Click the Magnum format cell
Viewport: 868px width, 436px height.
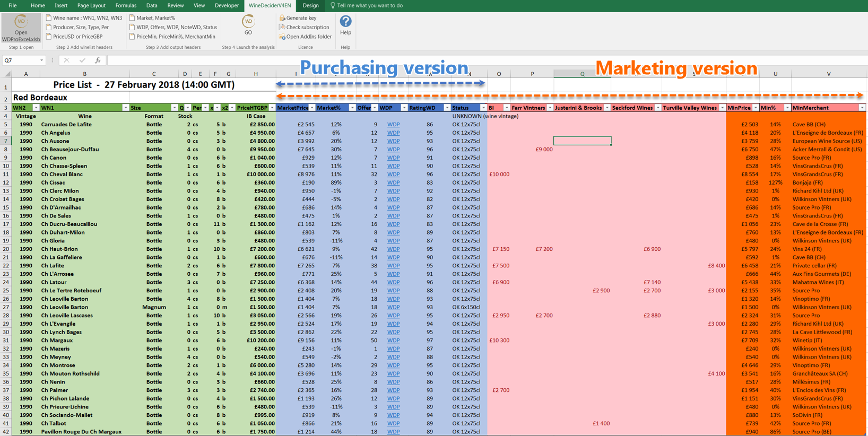[x=154, y=307]
